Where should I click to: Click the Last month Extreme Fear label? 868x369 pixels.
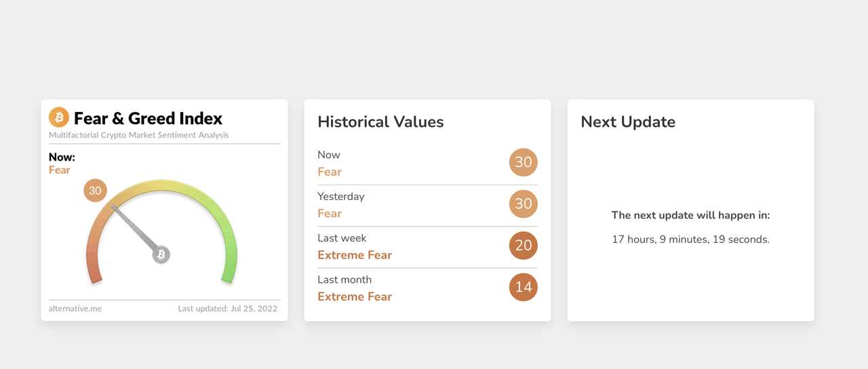[355, 296]
